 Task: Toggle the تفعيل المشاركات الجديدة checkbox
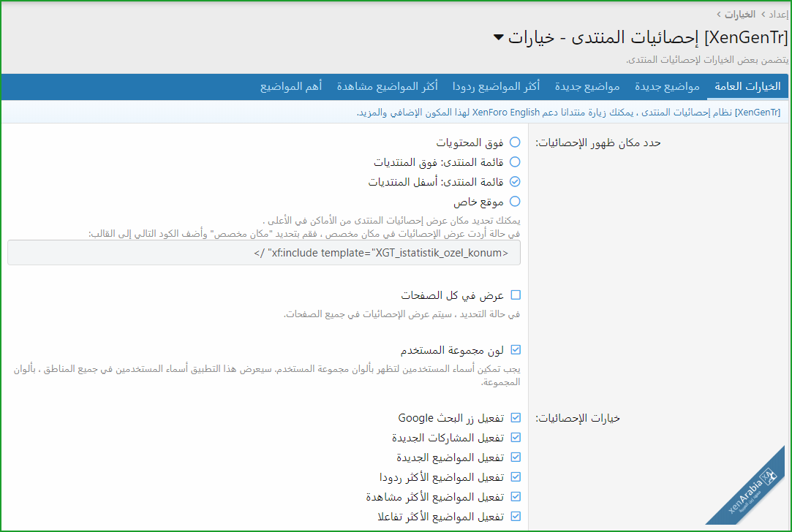(516, 438)
